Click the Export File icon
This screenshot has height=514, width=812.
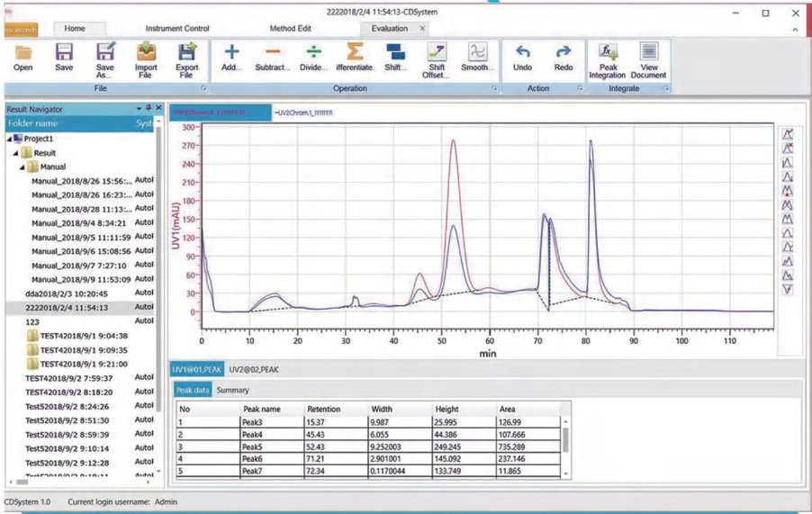click(187, 52)
